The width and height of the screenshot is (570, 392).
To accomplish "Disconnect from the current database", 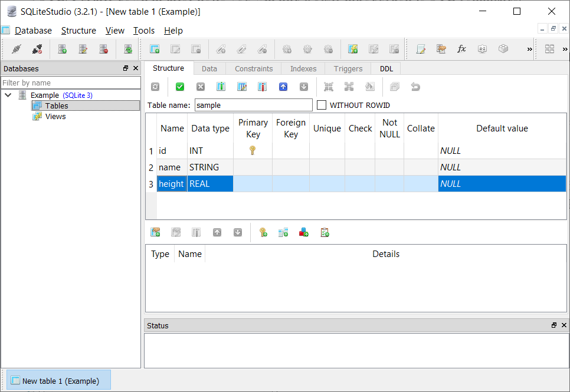I will click(36, 49).
